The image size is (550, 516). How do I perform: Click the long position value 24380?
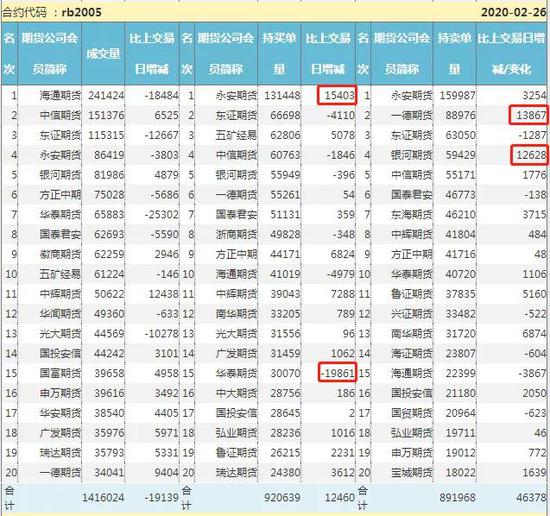[x=285, y=473]
